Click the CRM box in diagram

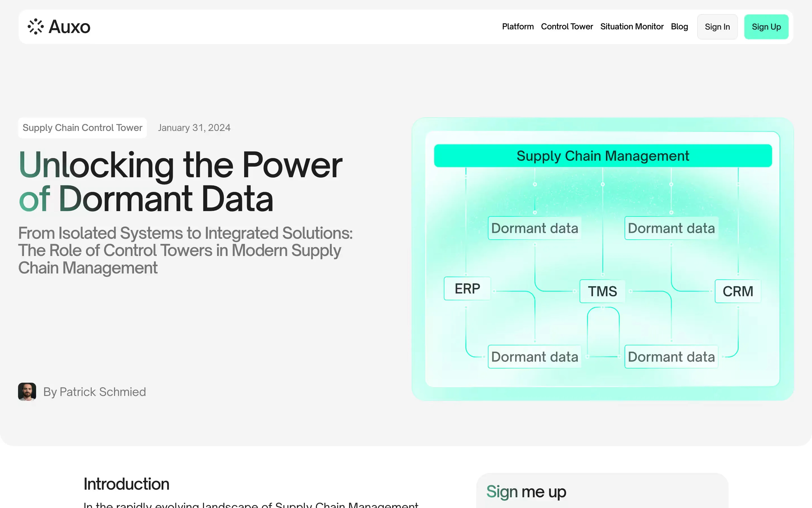(x=738, y=291)
